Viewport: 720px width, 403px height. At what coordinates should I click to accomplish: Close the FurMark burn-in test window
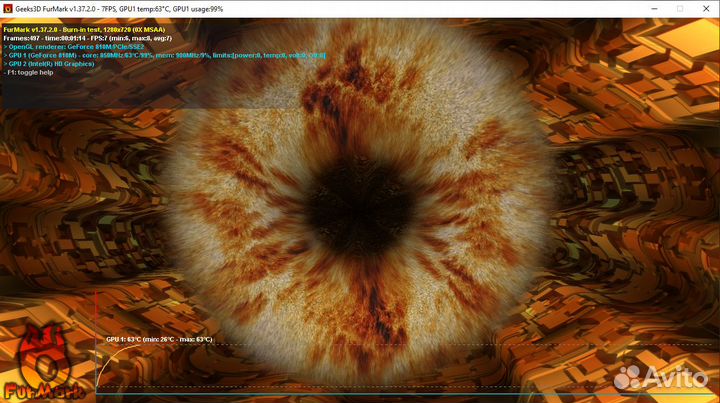coord(701,8)
